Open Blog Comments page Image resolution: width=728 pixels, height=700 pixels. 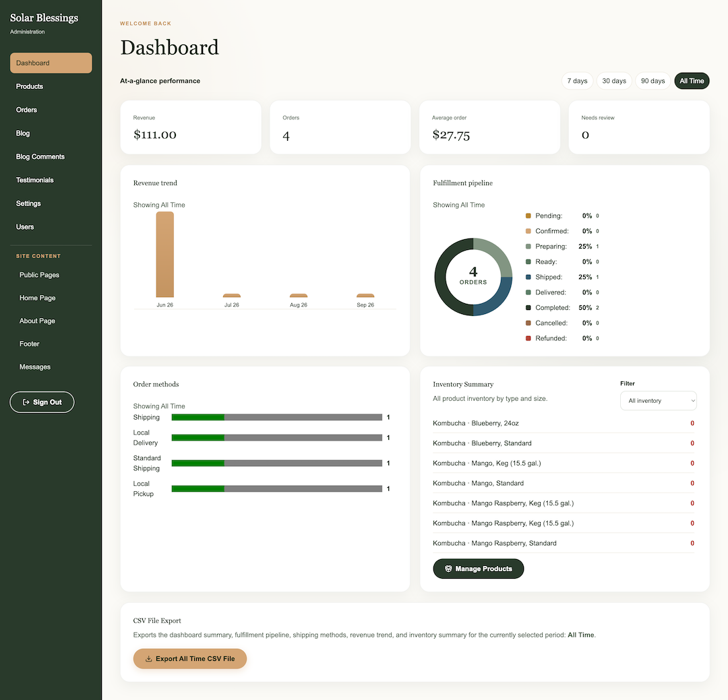pyautogui.click(x=51, y=156)
